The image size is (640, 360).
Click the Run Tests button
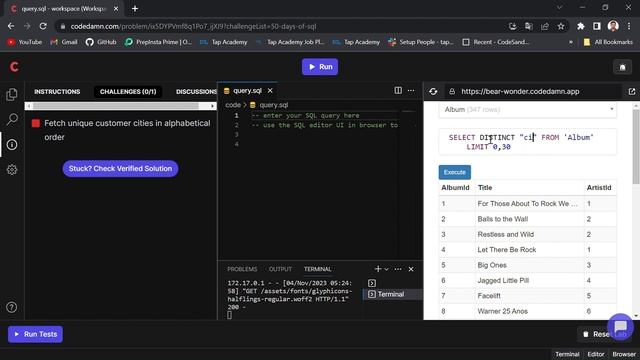pos(36,334)
